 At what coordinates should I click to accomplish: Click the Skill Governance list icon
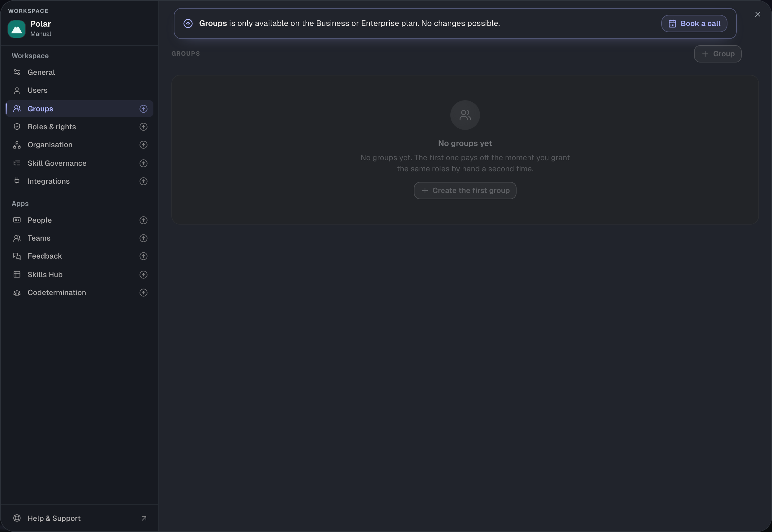click(17, 163)
